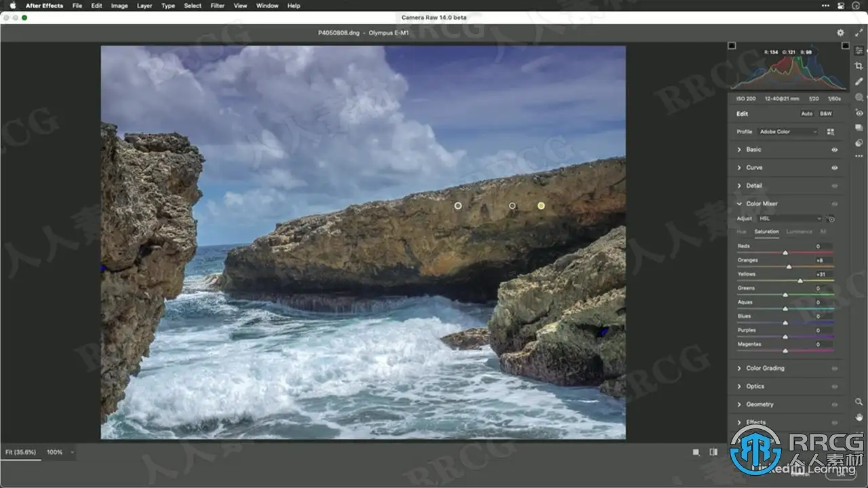Switch to single view mode icon
The image size is (868, 488).
click(x=696, y=452)
